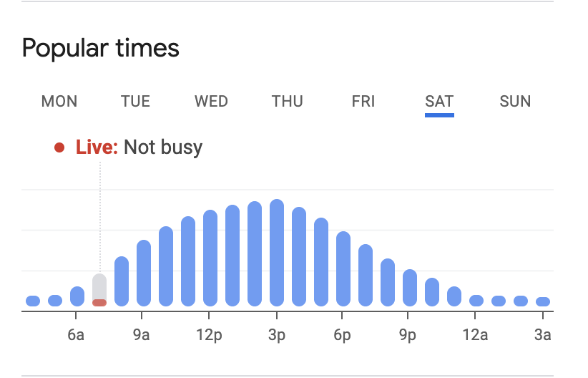View SUN popular times
Image resolution: width=588 pixels, height=378 pixels.
point(515,101)
